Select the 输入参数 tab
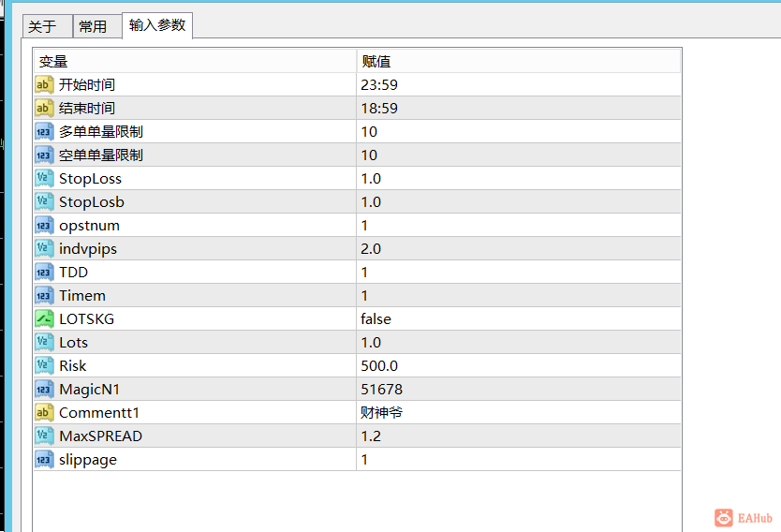This screenshot has height=532, width=781. pos(157,25)
